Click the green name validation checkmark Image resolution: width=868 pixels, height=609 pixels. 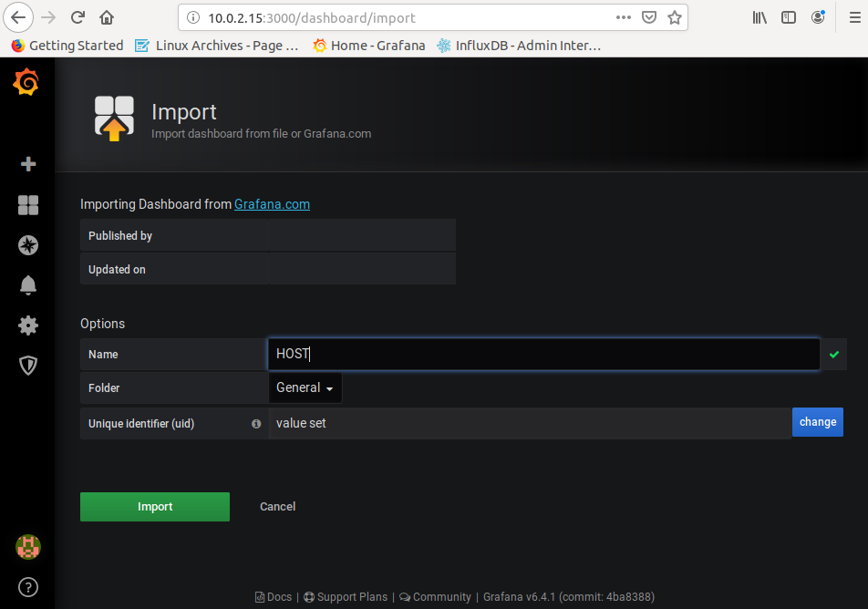(834, 355)
